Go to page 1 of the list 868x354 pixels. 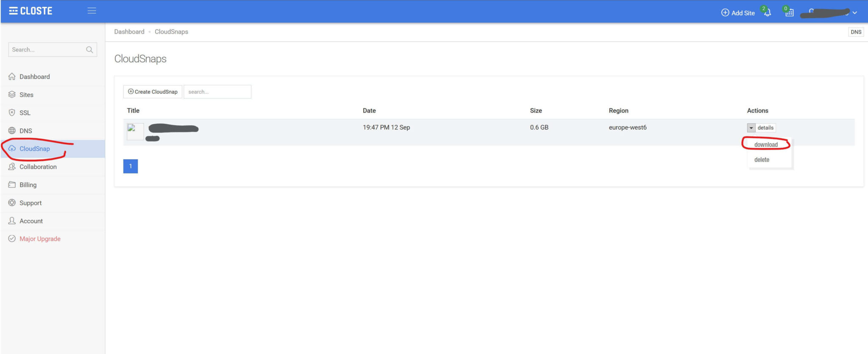click(131, 166)
